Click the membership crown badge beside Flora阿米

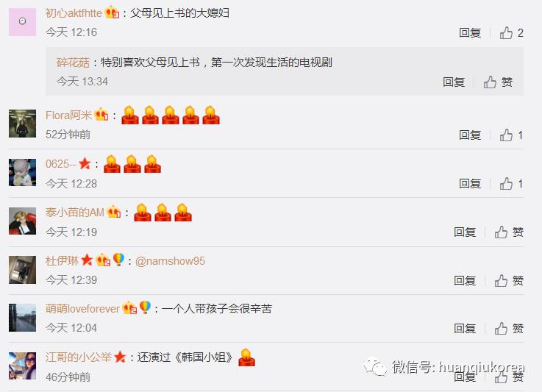point(101,115)
